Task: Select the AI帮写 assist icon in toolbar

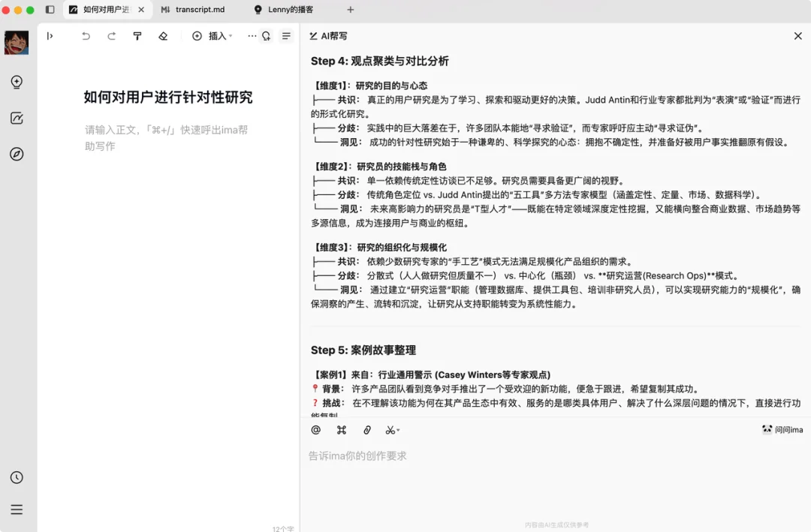Action: pyautogui.click(x=267, y=36)
